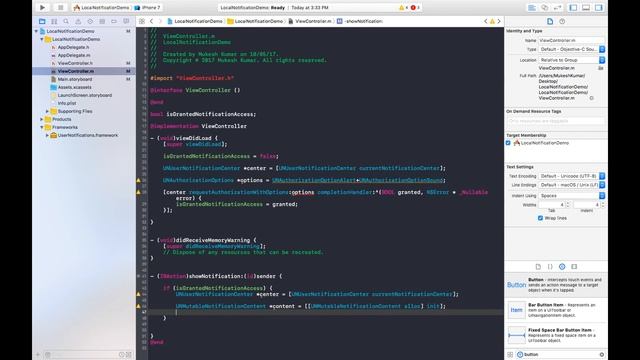Open the Line Endings dropdown

(571, 185)
